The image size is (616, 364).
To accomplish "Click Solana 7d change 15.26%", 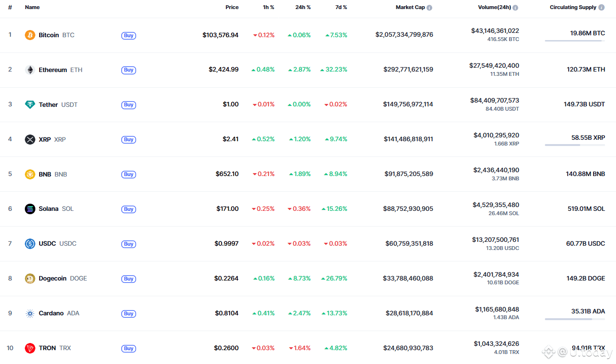I will click(x=334, y=209).
